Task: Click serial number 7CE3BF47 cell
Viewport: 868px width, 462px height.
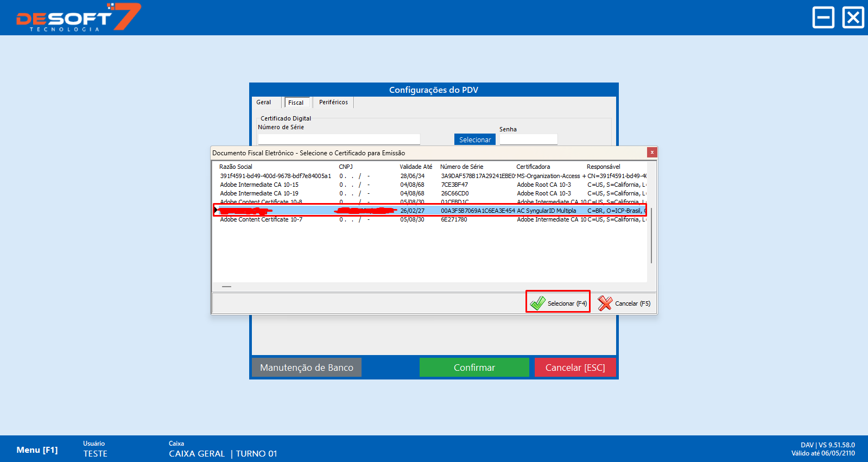Action: click(x=454, y=185)
